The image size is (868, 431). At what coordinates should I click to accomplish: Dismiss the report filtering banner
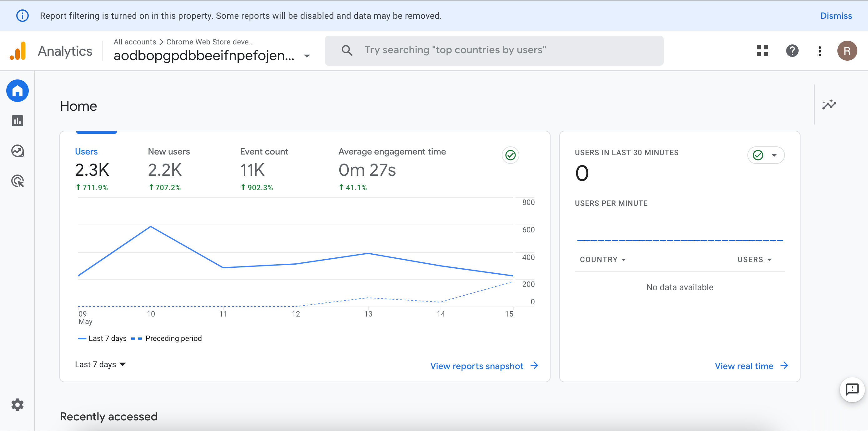836,16
